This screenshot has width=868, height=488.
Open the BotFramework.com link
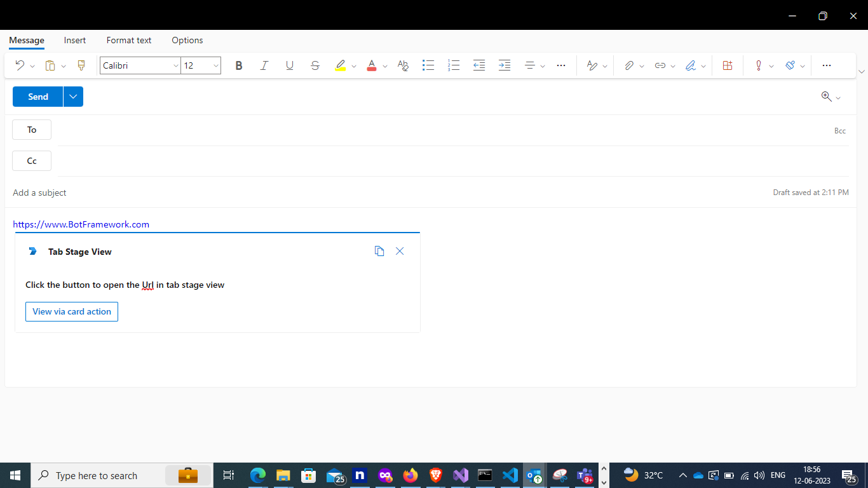(x=81, y=224)
